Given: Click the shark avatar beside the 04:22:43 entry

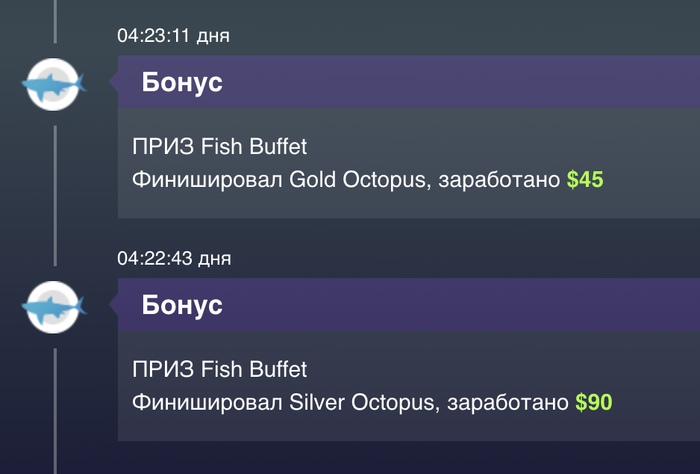Looking at the screenshot, I should (x=54, y=307).
